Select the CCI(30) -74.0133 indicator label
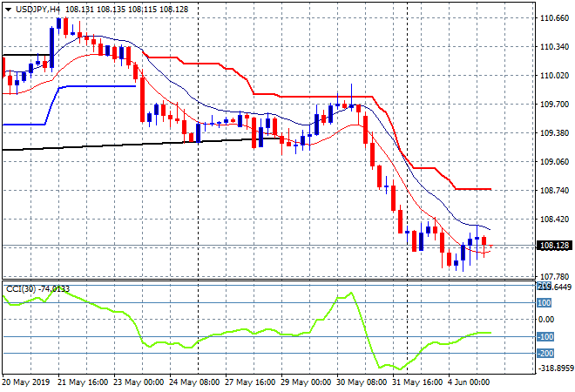Screen dimensions: 575x392 click(37, 289)
